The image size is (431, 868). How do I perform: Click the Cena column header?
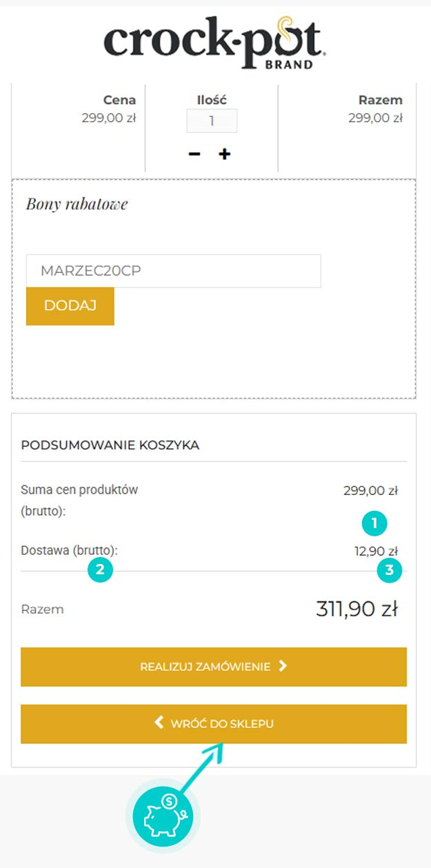click(119, 101)
